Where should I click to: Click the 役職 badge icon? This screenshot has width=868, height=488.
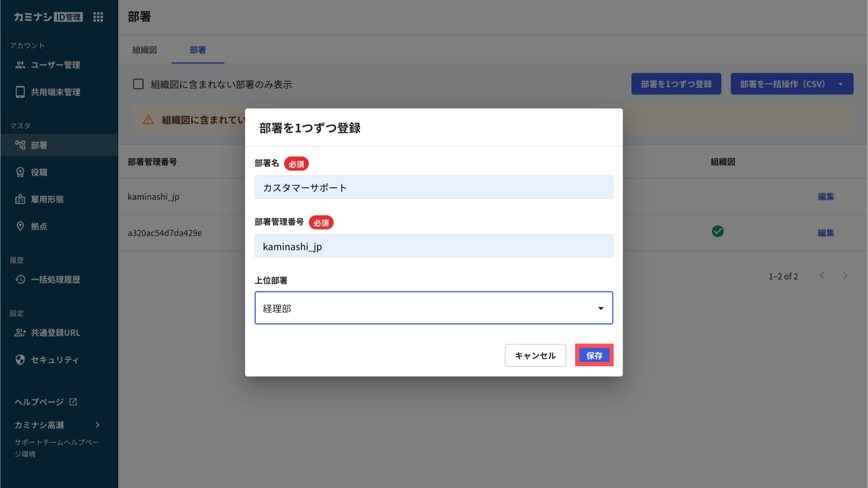click(x=20, y=172)
